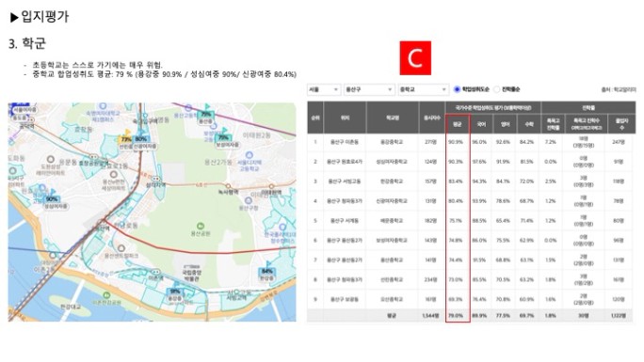Click the 성심여자중학교 school name cell
The height and width of the screenshot is (362, 644).
tap(392, 162)
